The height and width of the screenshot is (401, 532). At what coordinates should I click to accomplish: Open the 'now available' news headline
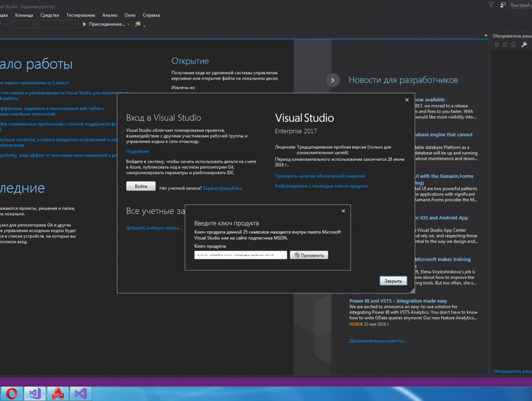point(429,100)
